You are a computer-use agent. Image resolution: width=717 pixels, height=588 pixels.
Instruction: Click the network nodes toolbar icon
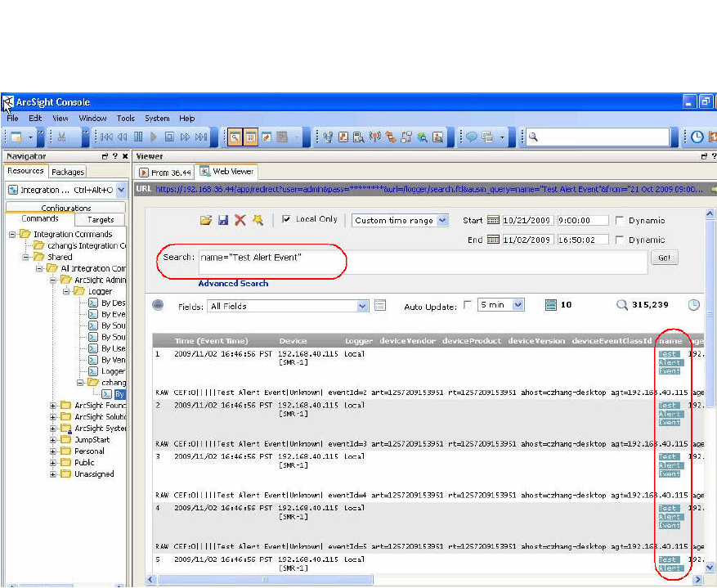point(327,137)
